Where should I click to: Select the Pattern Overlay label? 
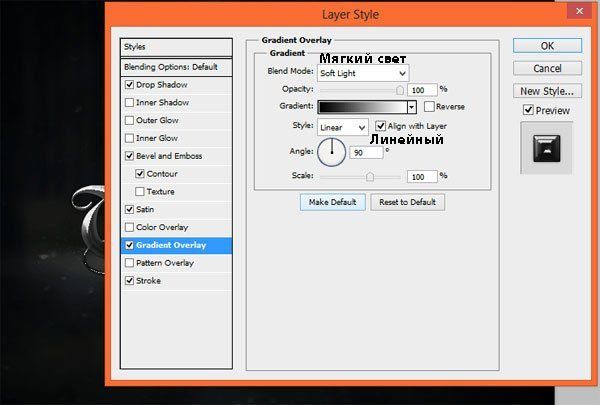(x=165, y=263)
